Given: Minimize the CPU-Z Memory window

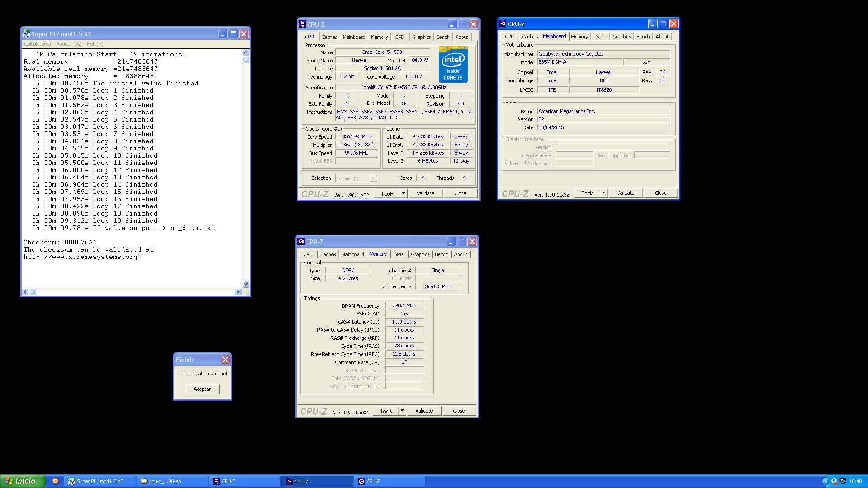Looking at the screenshot, I should 451,242.
